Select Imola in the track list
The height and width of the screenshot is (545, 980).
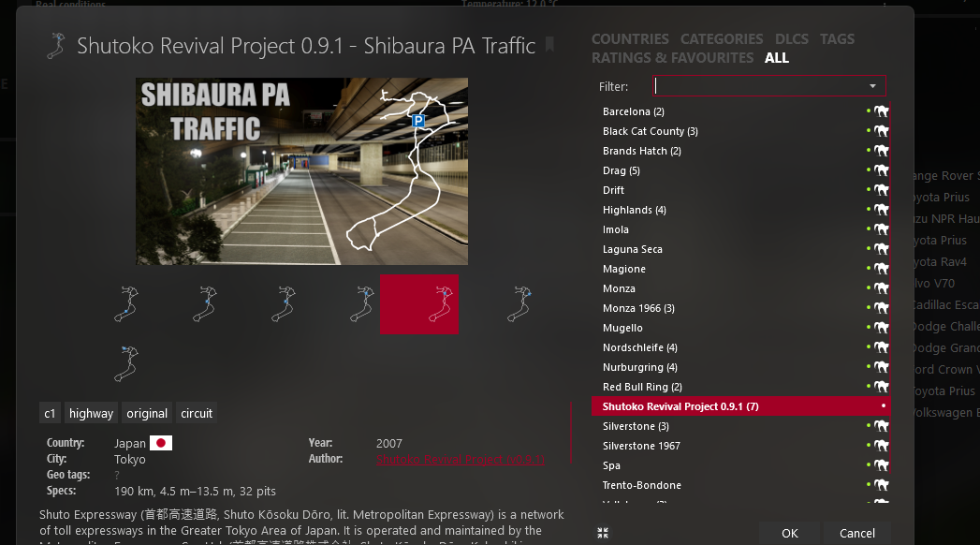[x=740, y=229]
